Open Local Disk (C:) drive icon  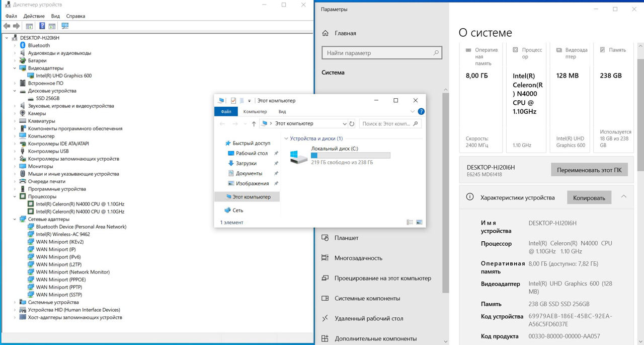coord(299,156)
